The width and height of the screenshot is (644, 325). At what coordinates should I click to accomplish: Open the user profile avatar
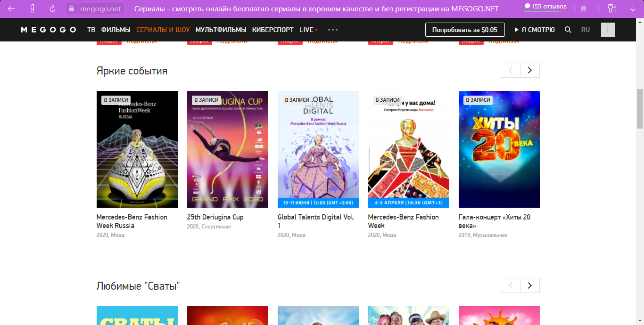(x=608, y=30)
